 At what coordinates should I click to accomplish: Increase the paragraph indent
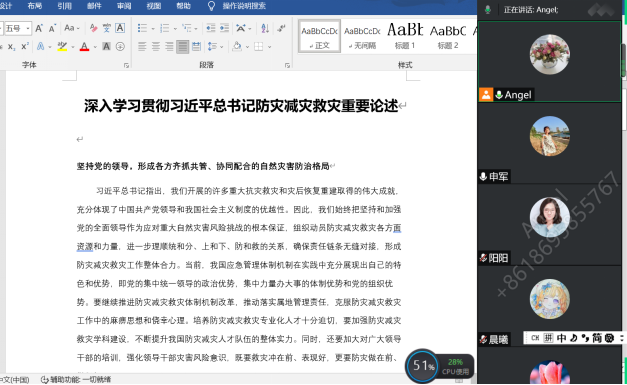(x=224, y=28)
